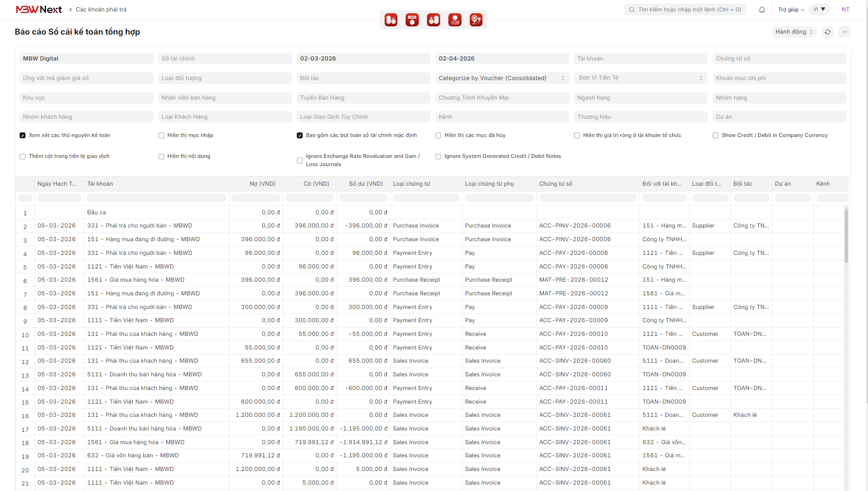
Task: Click the to-date field '02-04-2026'
Action: pos(502,59)
